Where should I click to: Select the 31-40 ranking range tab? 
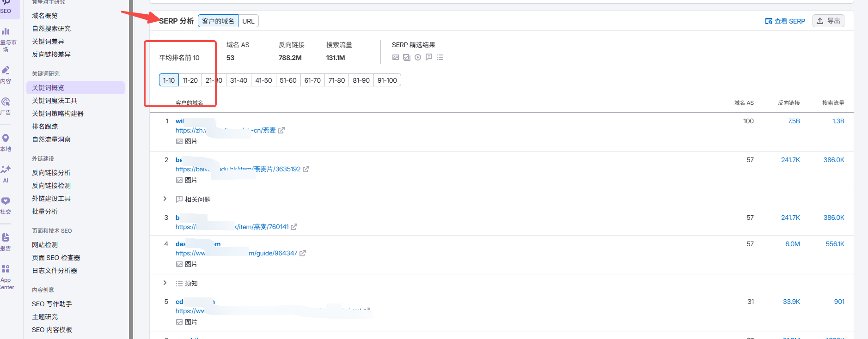238,80
